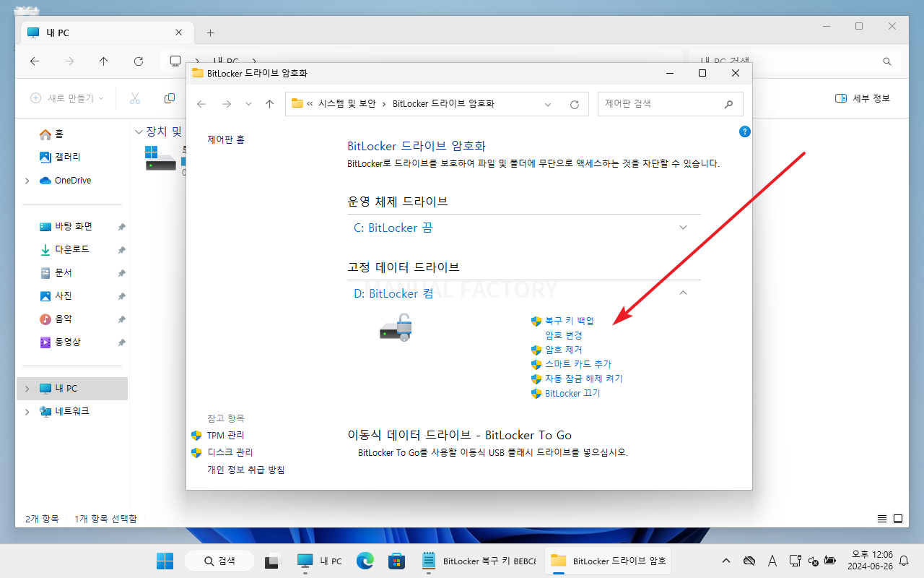Open 사진 folder in the sidebar
This screenshot has width=924, height=578.
tap(64, 296)
